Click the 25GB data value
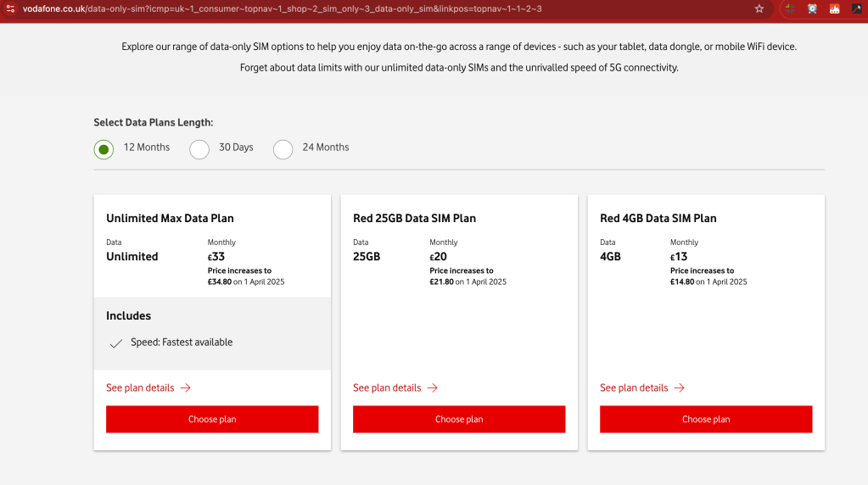This screenshot has height=485, width=868. 367,257
